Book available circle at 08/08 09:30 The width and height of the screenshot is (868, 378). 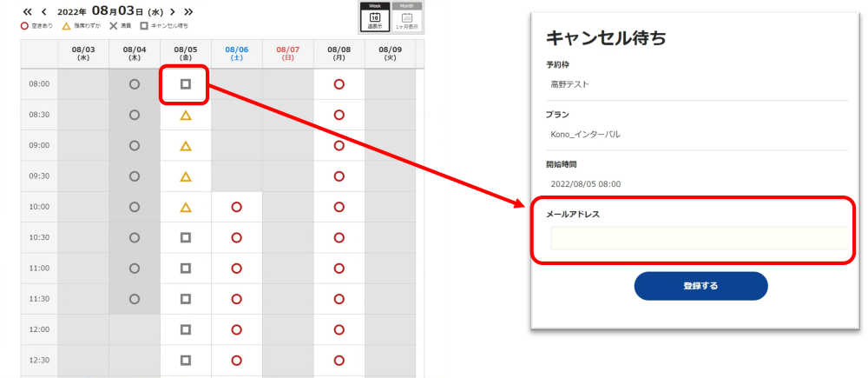[x=339, y=176]
